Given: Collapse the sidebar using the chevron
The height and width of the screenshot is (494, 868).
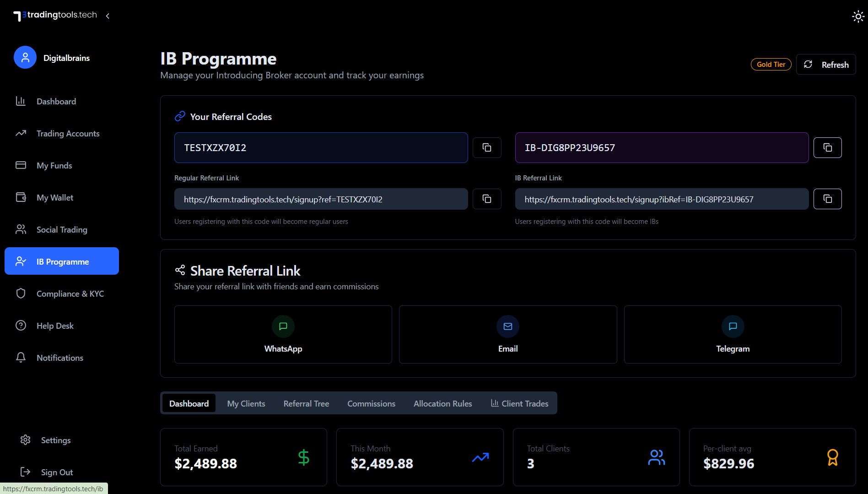Looking at the screenshot, I should [x=108, y=16].
